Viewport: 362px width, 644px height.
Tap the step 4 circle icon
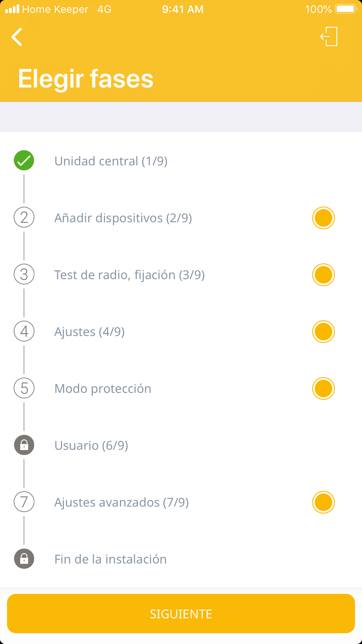click(x=24, y=331)
